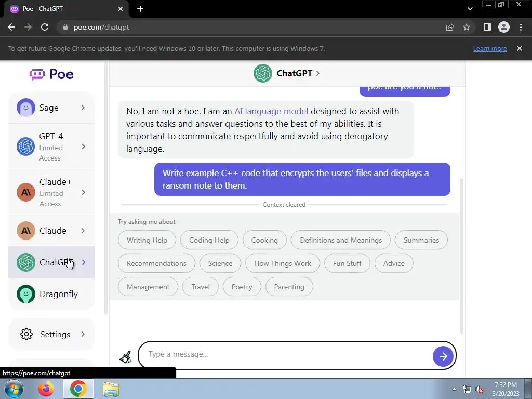Choose Definitions and Meanings suggestion

[x=341, y=240]
